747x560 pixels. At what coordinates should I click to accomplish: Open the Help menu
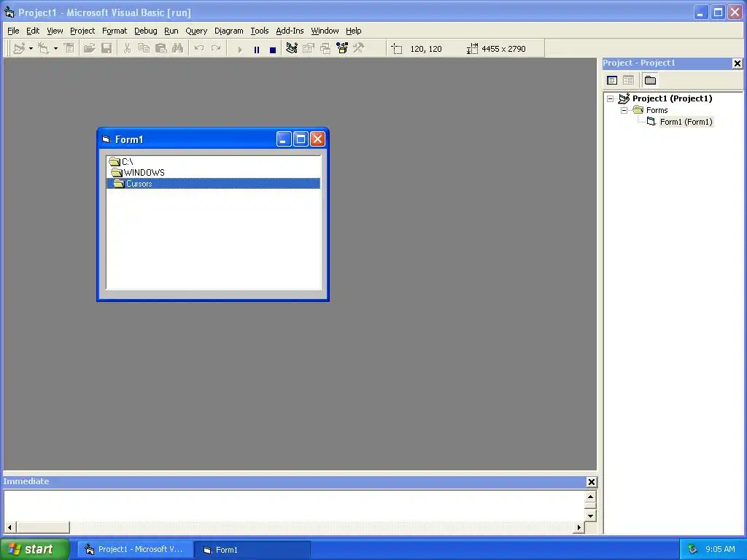pyautogui.click(x=354, y=31)
